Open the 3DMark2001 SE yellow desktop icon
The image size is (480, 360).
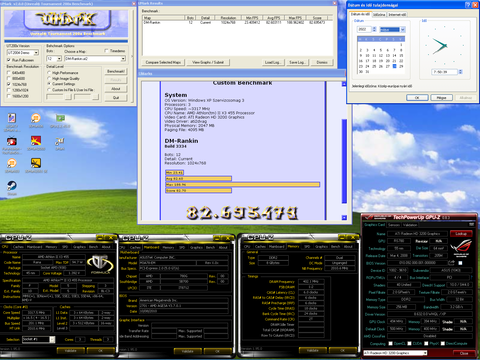point(36,163)
